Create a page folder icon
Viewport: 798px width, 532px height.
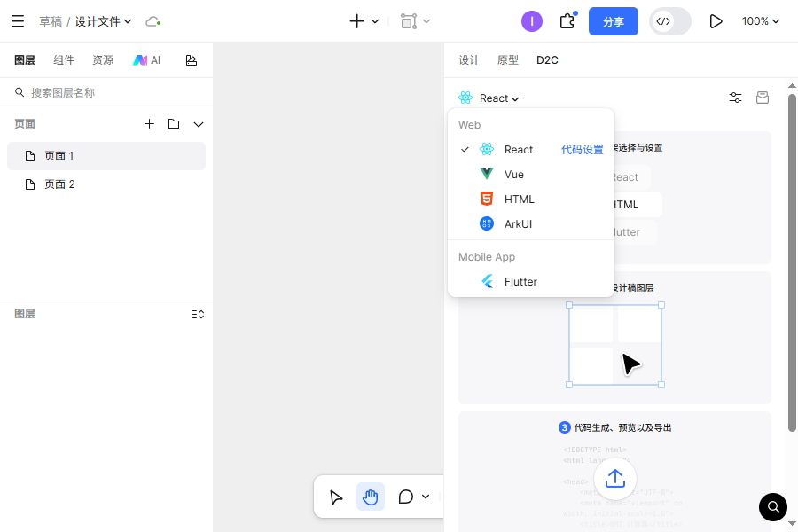tap(174, 124)
